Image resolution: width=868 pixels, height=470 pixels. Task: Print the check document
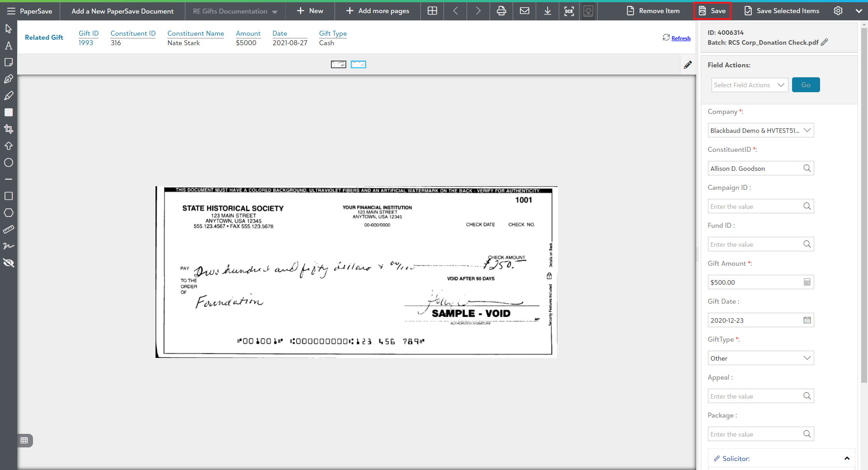[501, 11]
